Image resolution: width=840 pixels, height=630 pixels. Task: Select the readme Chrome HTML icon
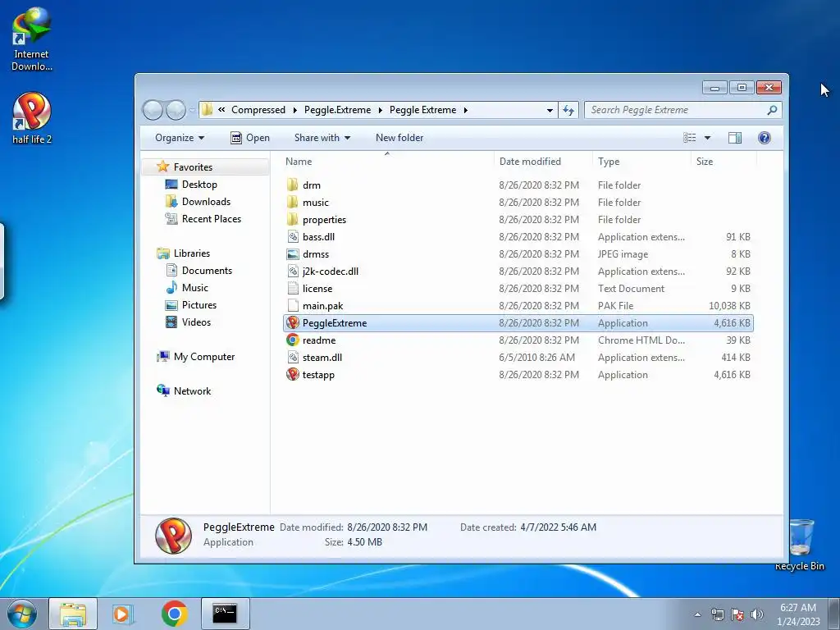(x=293, y=340)
